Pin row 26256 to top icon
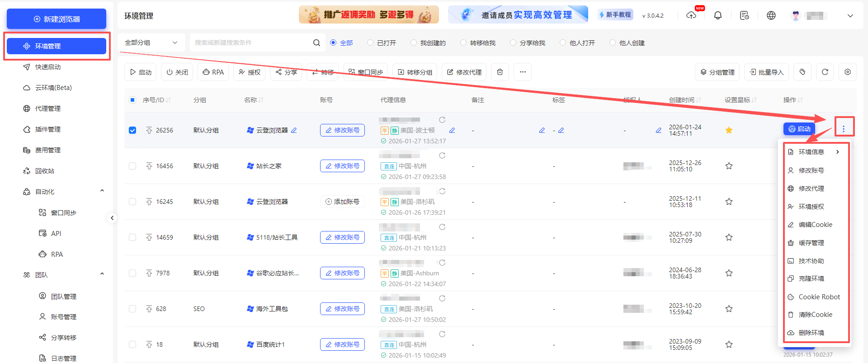Viewport: 868px width, 363px height. pos(149,130)
